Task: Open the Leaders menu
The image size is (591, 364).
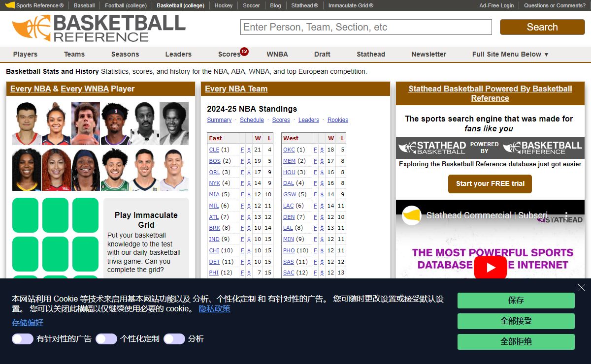Action: click(178, 54)
